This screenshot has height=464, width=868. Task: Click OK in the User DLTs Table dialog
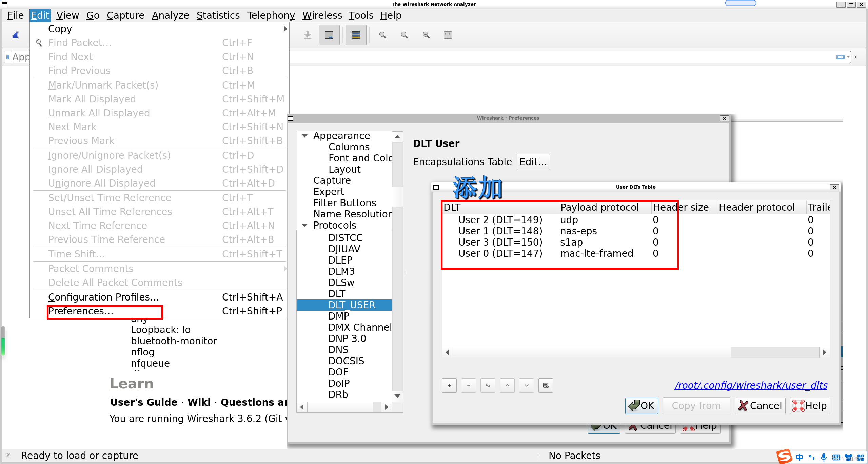click(x=642, y=406)
